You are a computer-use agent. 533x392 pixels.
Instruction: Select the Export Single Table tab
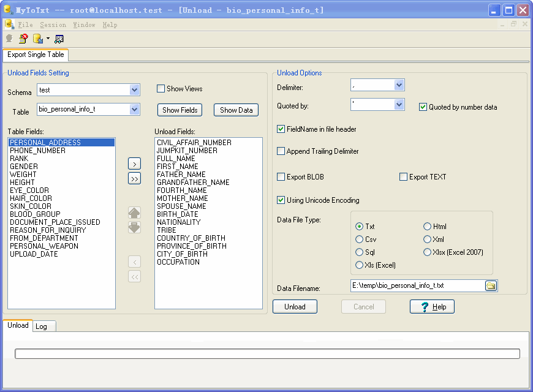(x=36, y=55)
